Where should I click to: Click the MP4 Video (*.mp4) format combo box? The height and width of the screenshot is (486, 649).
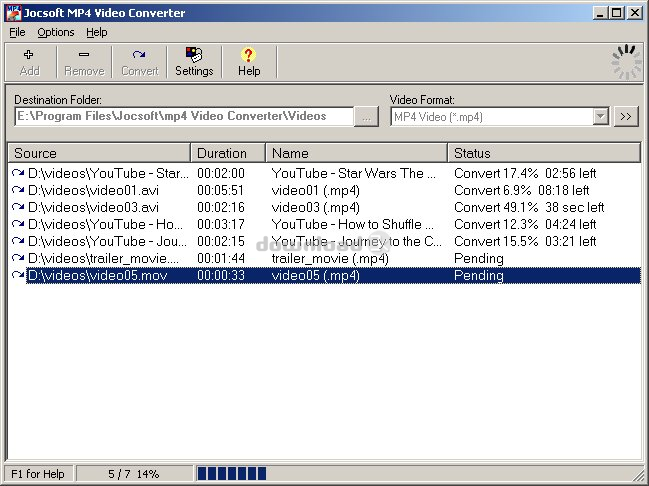(500, 117)
